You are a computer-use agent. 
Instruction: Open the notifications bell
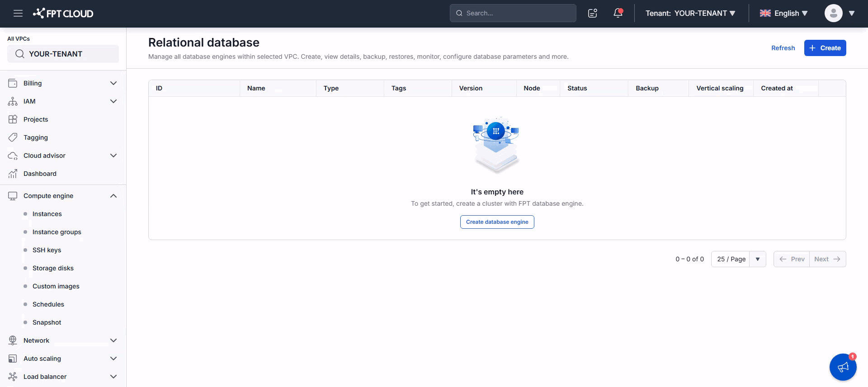tap(618, 13)
